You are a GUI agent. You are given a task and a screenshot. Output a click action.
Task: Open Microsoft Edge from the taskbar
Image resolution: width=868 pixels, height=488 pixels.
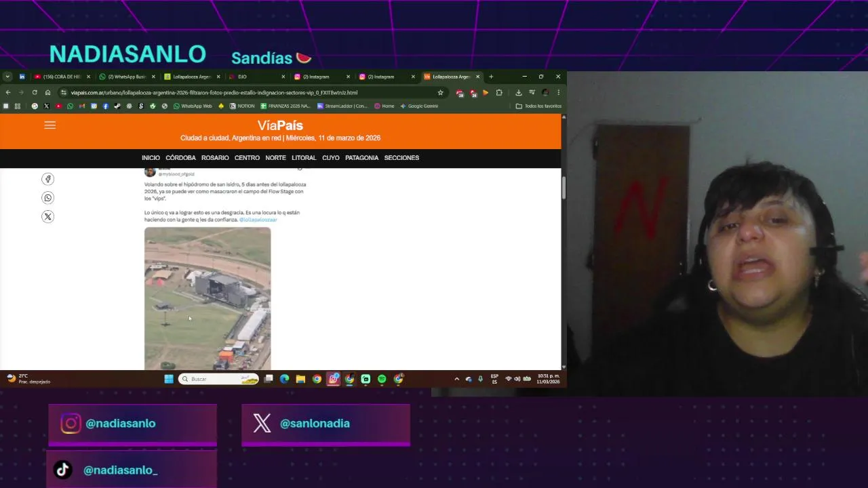pos(284,379)
